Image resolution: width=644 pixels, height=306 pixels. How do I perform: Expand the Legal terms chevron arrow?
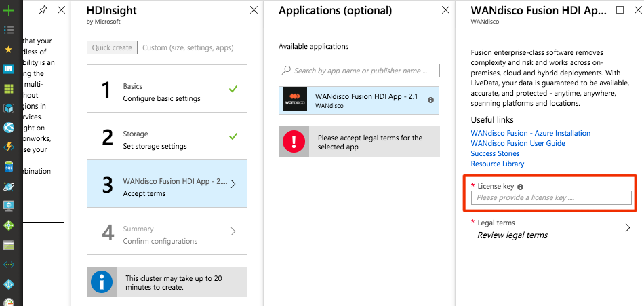(x=627, y=227)
